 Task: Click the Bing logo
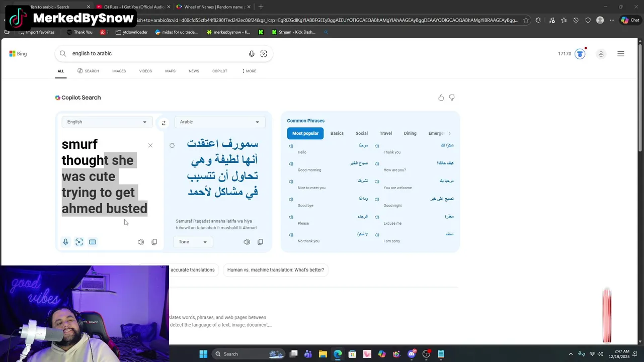tap(18, 54)
